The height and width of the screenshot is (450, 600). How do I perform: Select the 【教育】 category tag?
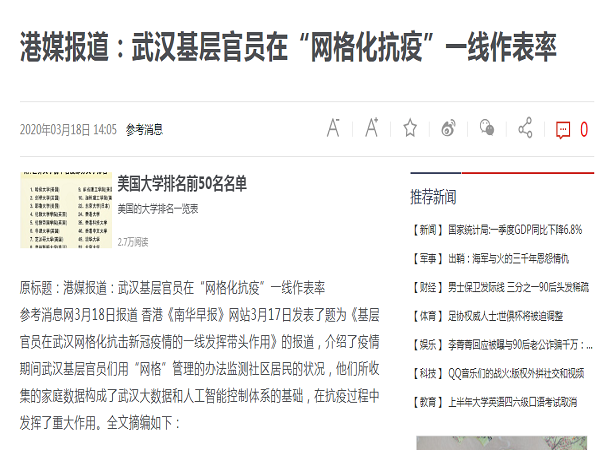(427, 402)
